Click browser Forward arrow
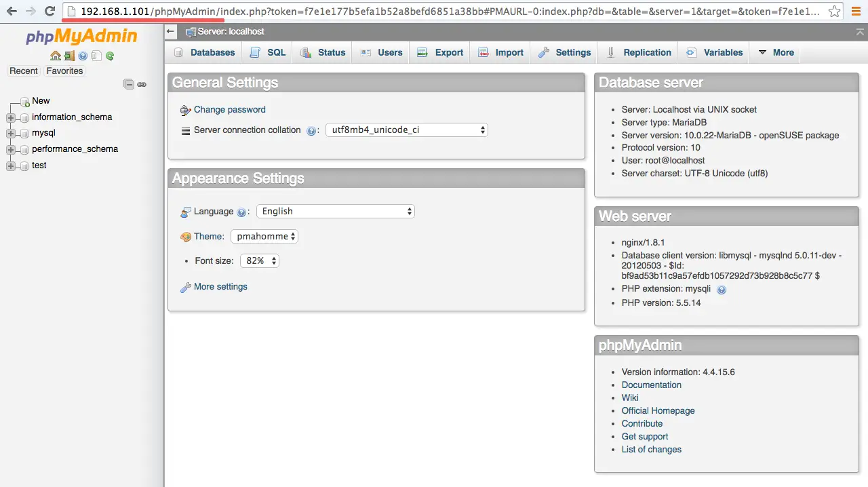Image resolution: width=868 pixels, height=487 pixels. click(x=31, y=11)
